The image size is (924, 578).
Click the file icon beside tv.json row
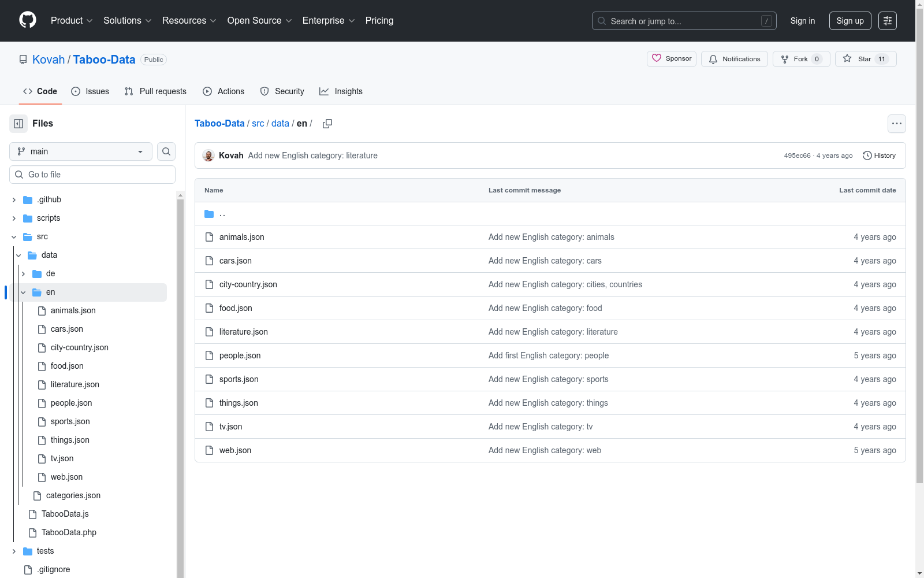coord(209,427)
